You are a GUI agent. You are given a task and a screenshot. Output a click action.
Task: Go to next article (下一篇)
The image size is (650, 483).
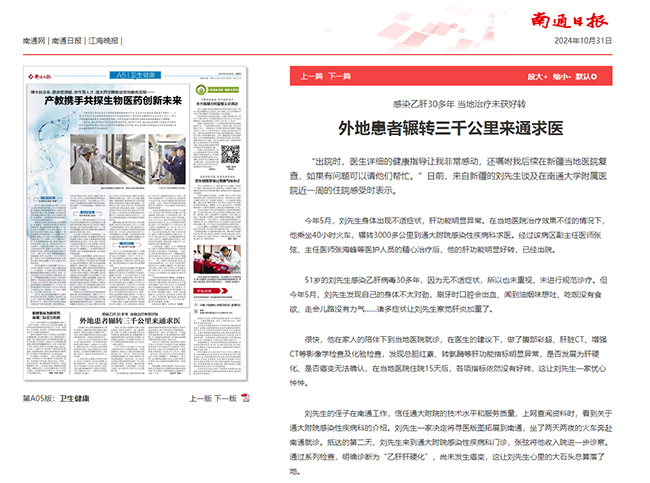coord(341,75)
